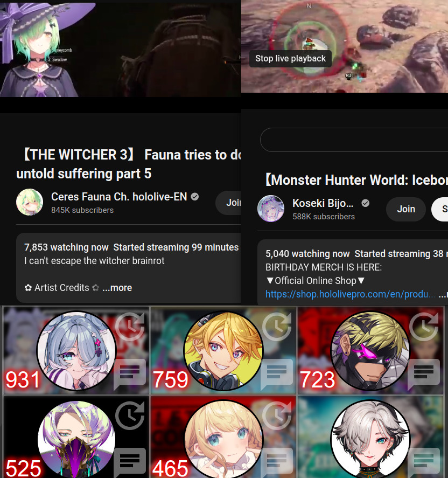Image resolution: width=448 pixels, height=478 pixels.
Task: Click the clock-arrow icon on the 465 tile
Action: (277, 415)
